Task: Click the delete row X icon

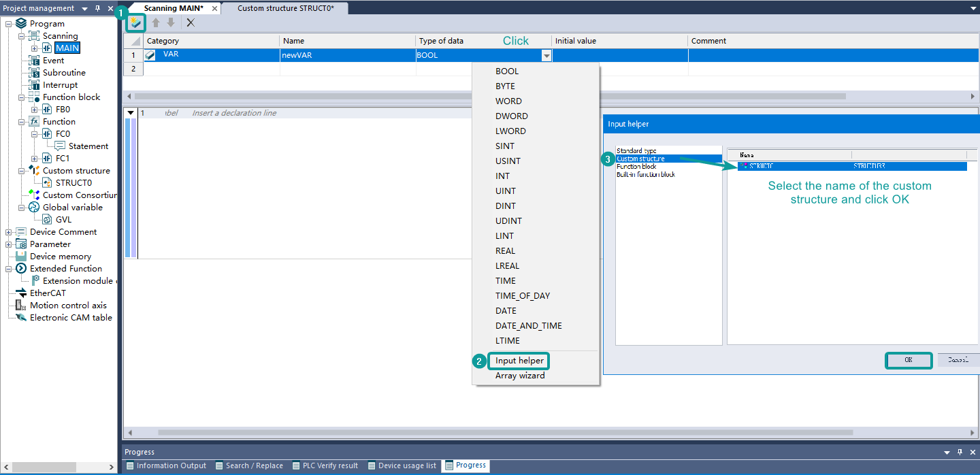Action: [x=191, y=22]
